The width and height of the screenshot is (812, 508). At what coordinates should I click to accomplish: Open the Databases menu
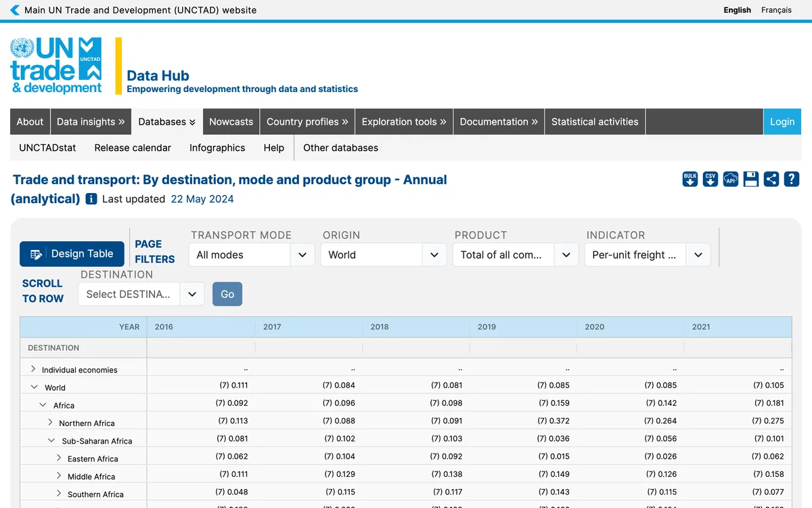coord(167,122)
